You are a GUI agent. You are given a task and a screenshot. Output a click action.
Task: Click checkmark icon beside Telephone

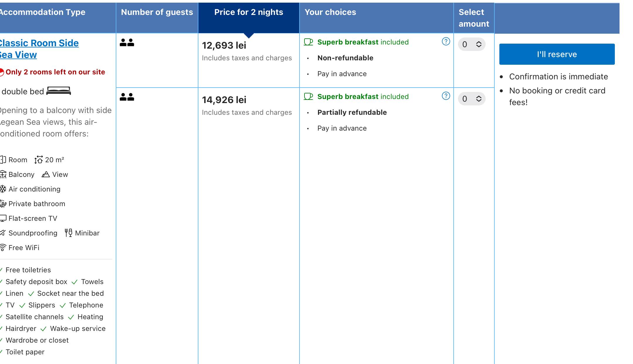[63, 305]
